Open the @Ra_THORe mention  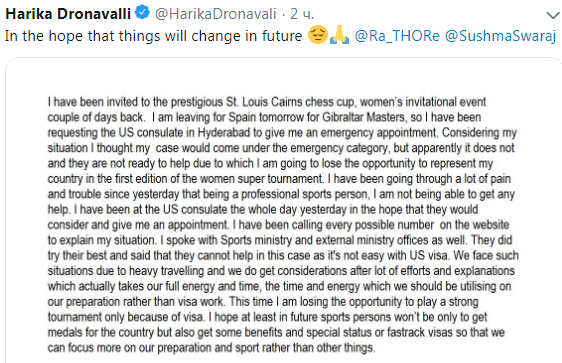point(397,36)
